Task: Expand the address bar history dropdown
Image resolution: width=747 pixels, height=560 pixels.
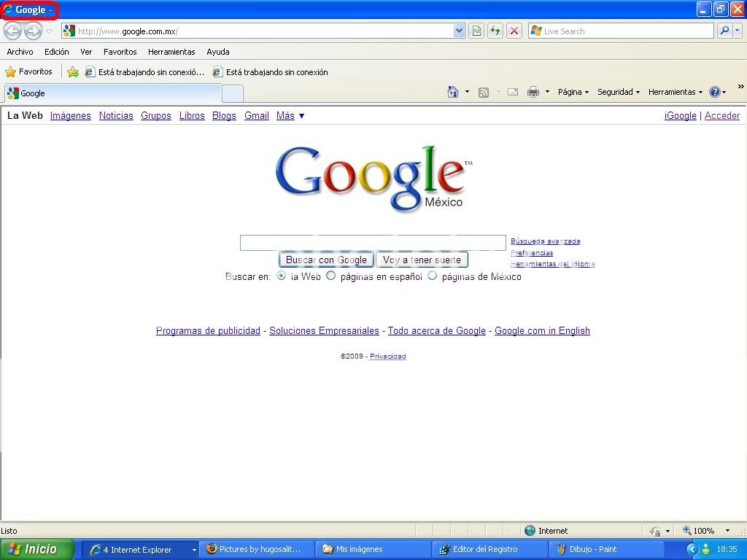Action: pyautogui.click(x=459, y=31)
